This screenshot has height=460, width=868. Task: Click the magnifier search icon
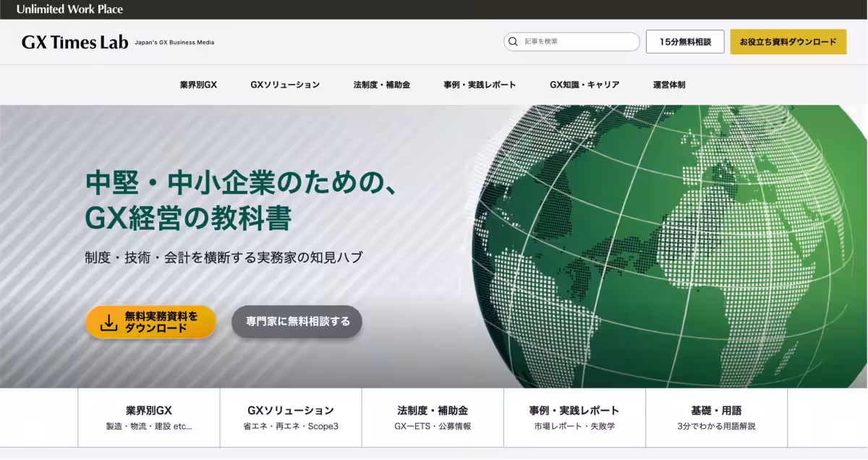click(513, 42)
